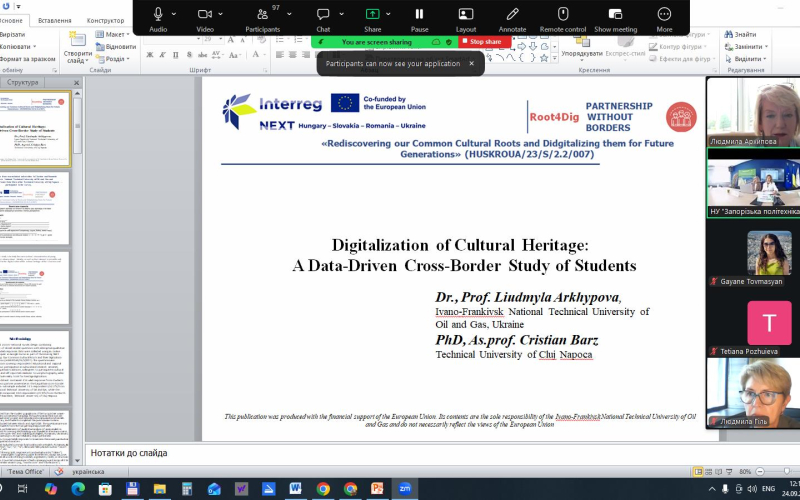
Task: Click Людмила Архипова video tile
Action: 753,112
